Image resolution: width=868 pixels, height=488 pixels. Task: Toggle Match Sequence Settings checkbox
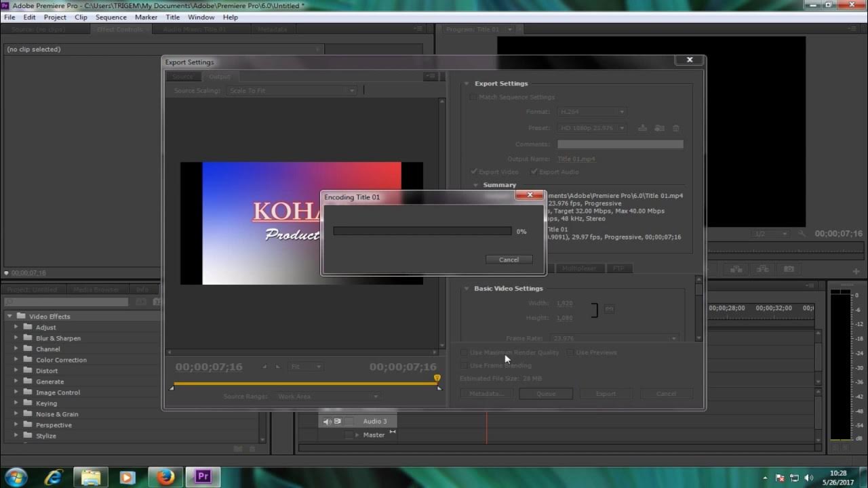click(473, 97)
